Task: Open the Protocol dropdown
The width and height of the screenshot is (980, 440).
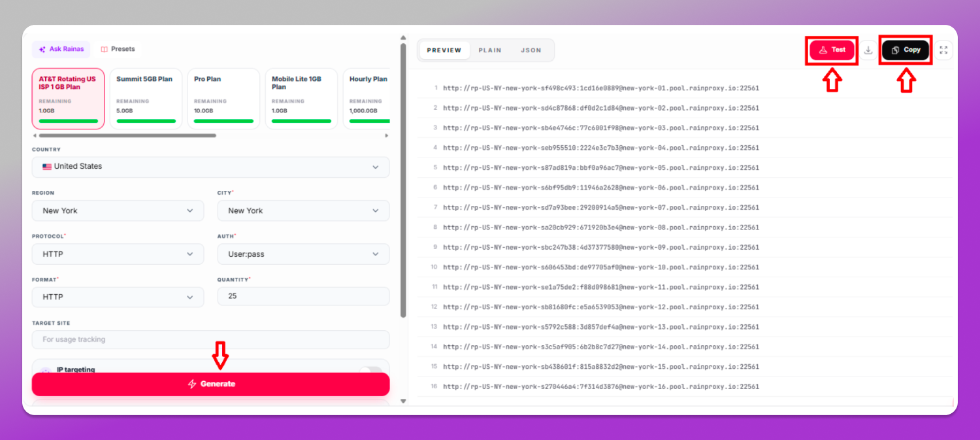Action: coord(118,254)
